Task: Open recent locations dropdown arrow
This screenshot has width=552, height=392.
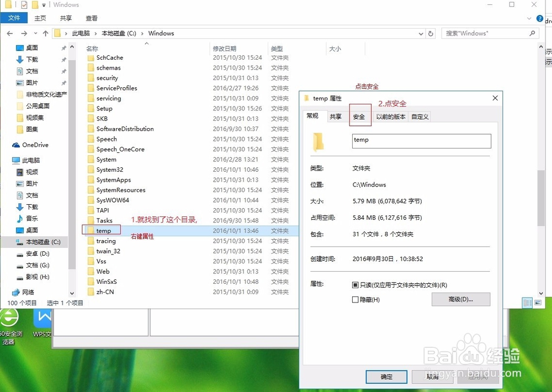Action: [x=35, y=34]
